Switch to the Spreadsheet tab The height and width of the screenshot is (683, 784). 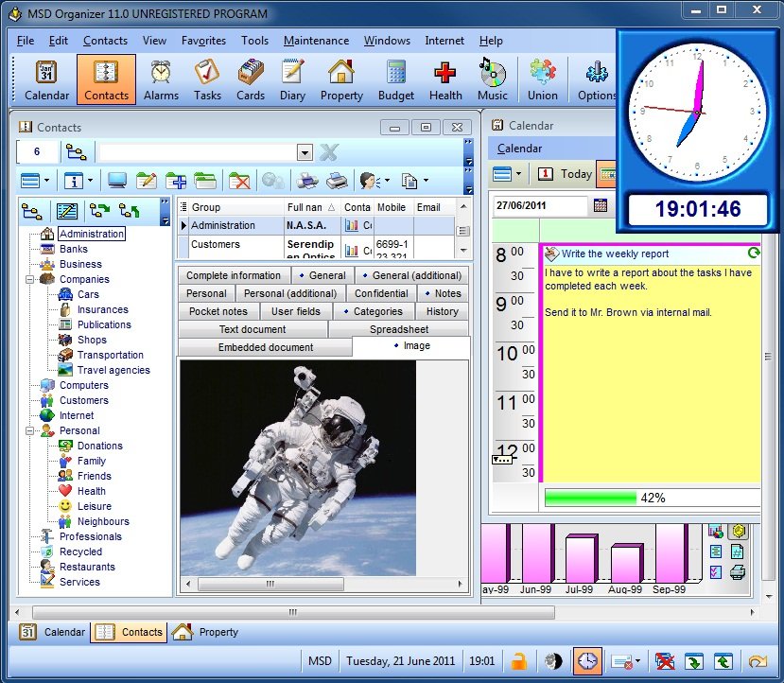(x=398, y=329)
